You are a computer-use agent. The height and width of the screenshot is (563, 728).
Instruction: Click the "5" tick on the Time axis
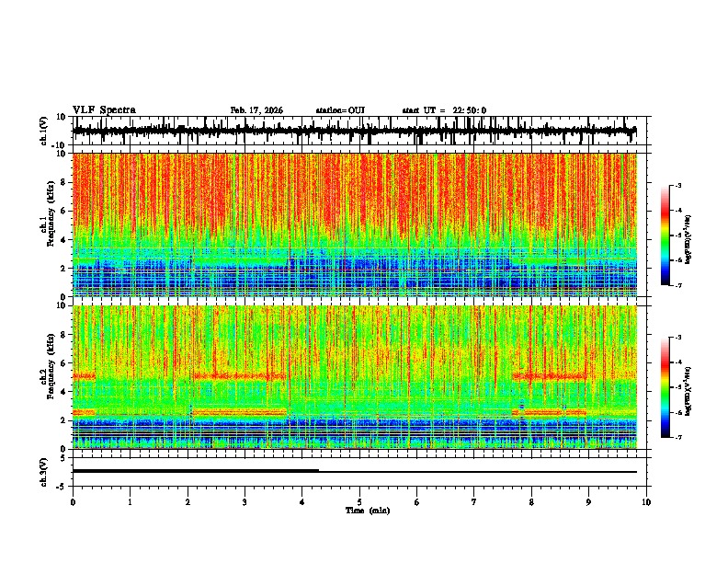[x=359, y=502]
